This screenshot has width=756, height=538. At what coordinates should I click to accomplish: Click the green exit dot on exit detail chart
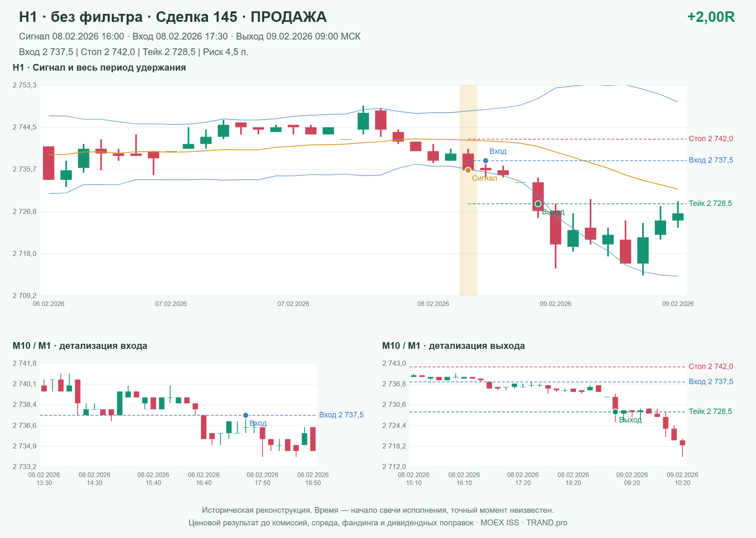pos(615,412)
